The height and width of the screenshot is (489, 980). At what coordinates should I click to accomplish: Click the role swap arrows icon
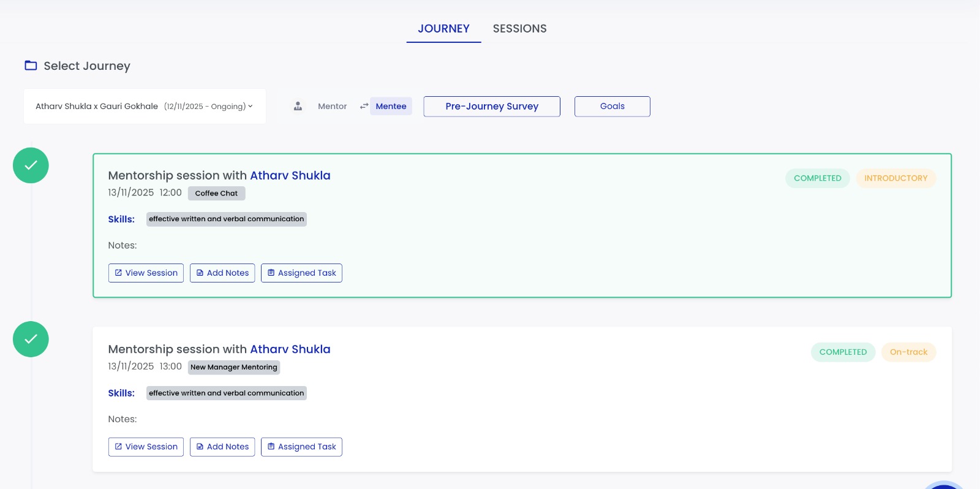pyautogui.click(x=364, y=106)
